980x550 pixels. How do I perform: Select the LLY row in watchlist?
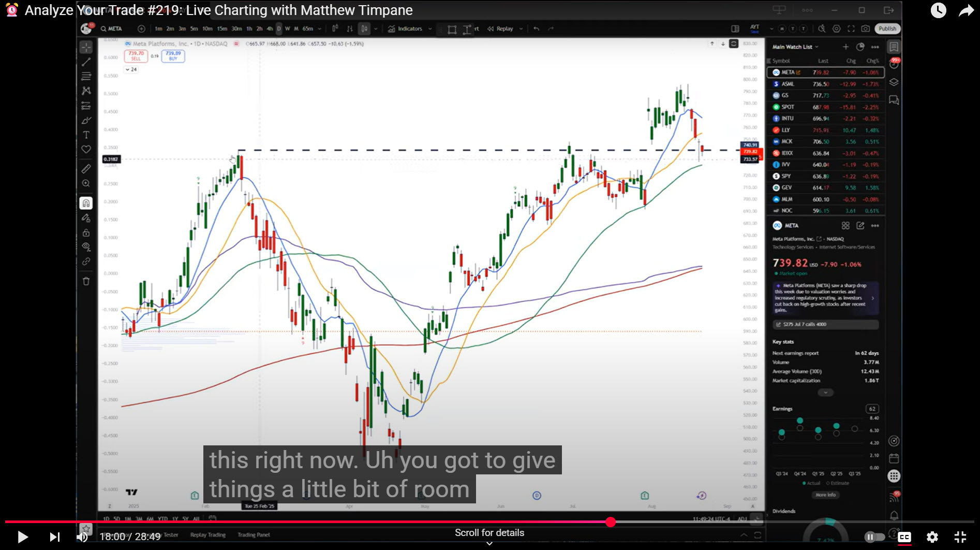826,130
